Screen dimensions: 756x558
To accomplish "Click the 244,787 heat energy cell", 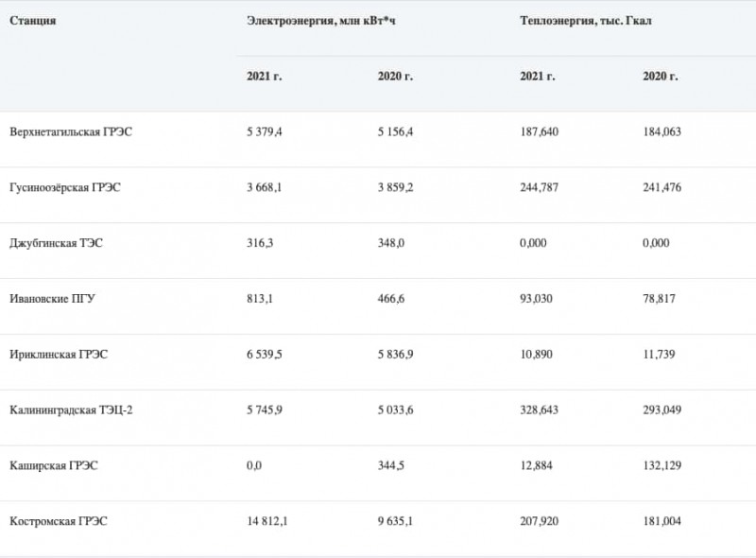I will coord(539,187).
